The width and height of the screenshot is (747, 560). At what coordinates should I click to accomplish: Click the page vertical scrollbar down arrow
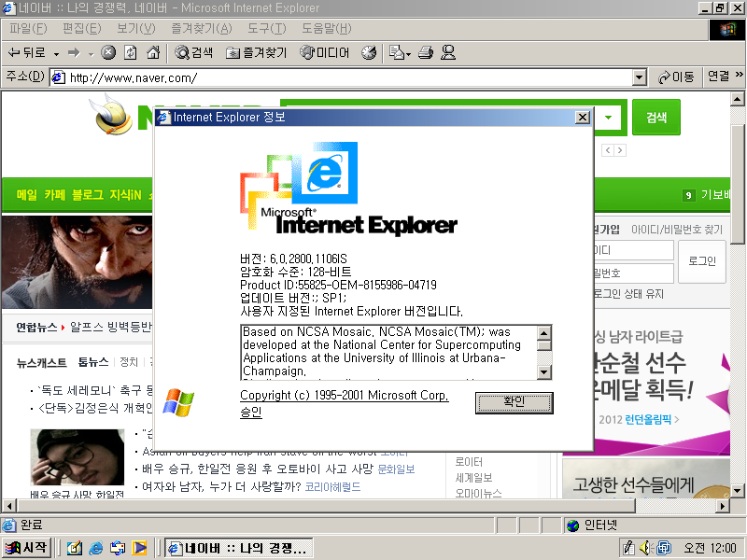click(737, 491)
